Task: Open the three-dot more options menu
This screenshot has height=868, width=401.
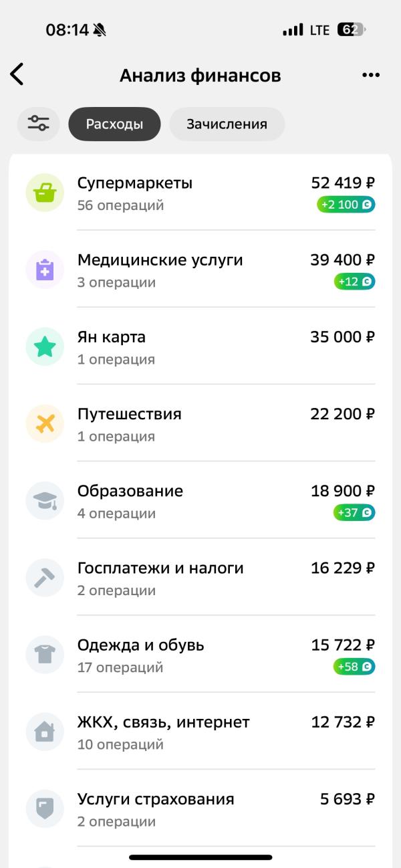Action: tap(371, 75)
